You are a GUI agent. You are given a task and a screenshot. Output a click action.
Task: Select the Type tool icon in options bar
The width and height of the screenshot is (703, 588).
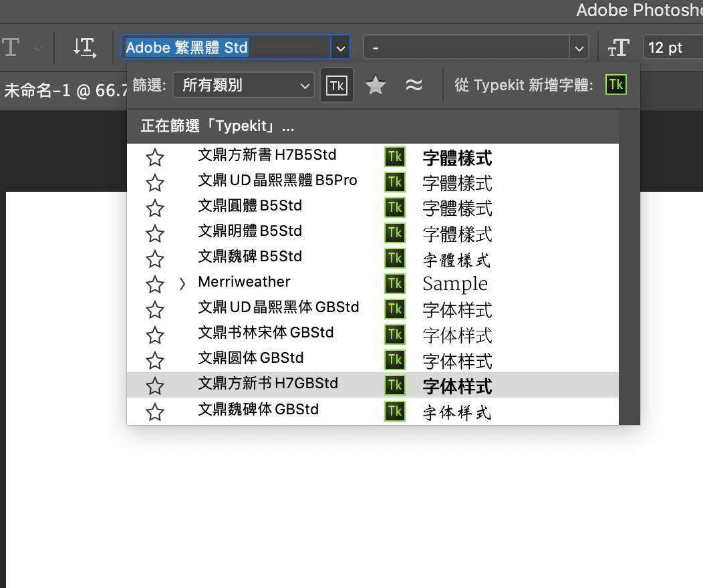[x=11, y=47]
